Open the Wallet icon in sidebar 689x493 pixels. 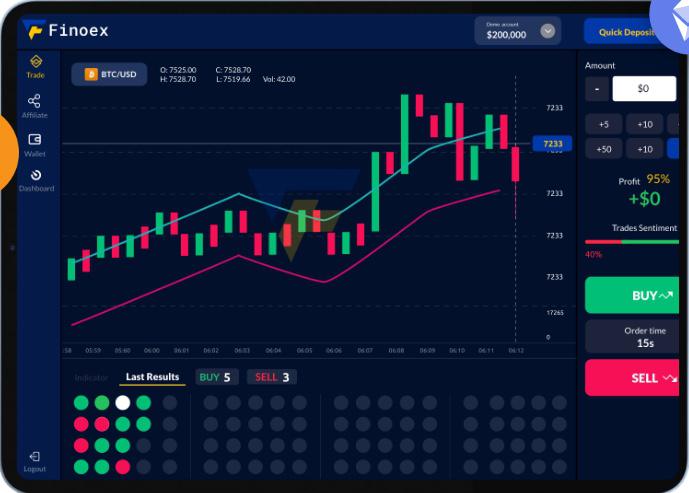tap(35, 139)
